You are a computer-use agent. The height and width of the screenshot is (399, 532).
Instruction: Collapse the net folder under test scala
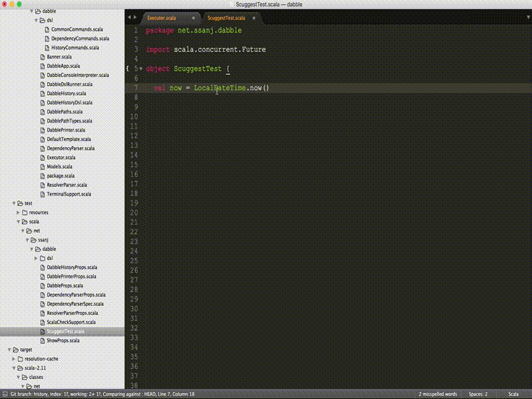pos(23,231)
